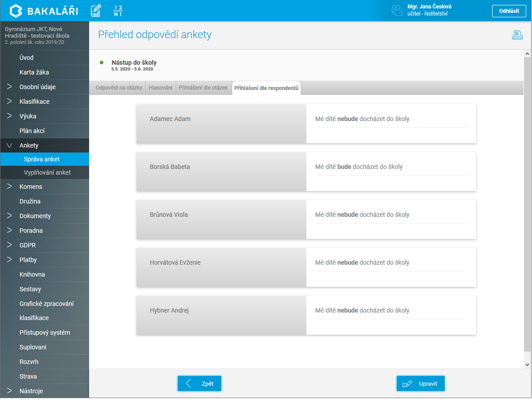Screen dimensions: 532x399
Task: Open Úvod in the sidebar
Action: coord(44,58)
